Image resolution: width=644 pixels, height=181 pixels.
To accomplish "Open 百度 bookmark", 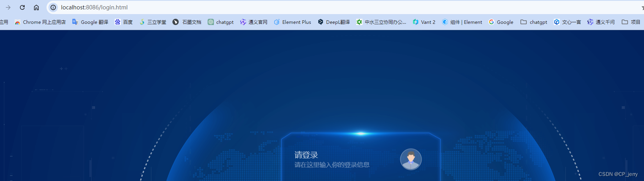I will coord(124,22).
